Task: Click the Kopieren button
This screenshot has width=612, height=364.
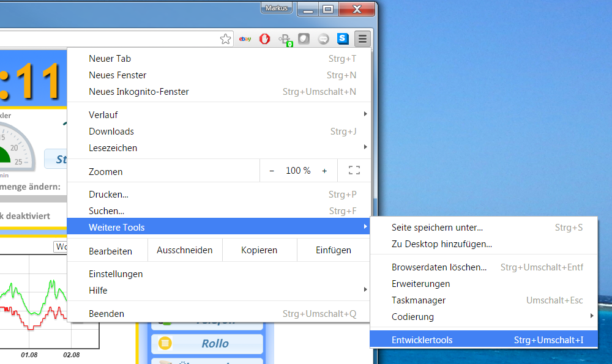Action: [259, 250]
